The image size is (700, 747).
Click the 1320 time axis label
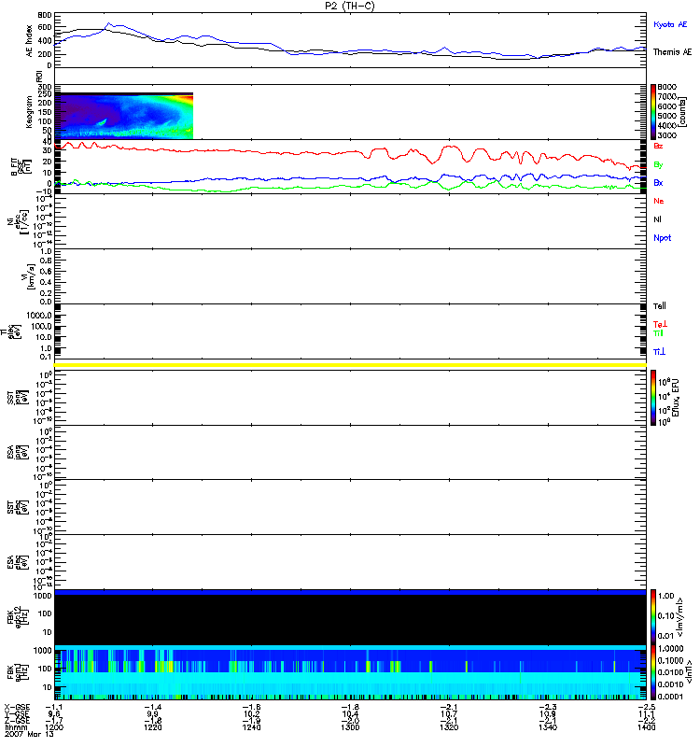[449, 727]
